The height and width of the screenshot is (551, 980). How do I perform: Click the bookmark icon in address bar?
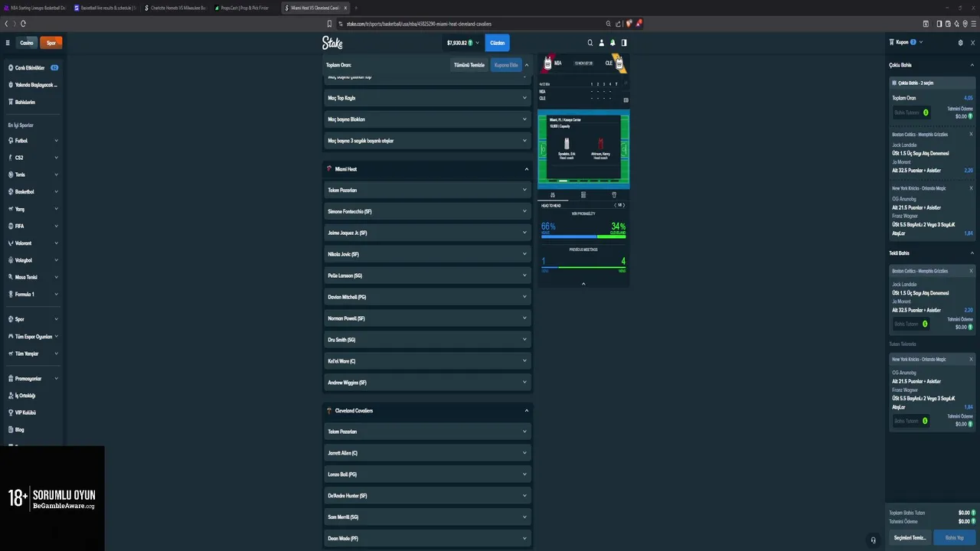[330, 24]
